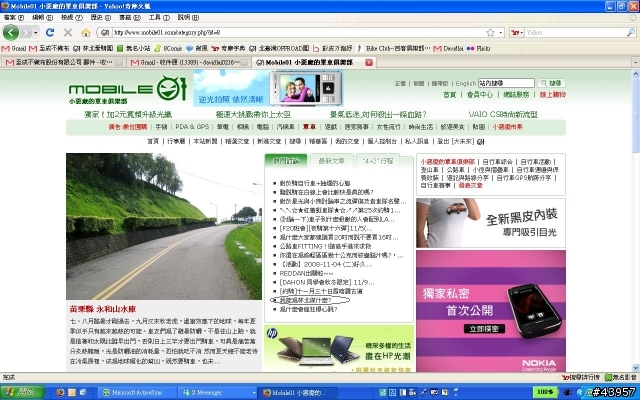Click the Yahoo toolbar search input field
This screenshot has height=400, width=640.
576,32
